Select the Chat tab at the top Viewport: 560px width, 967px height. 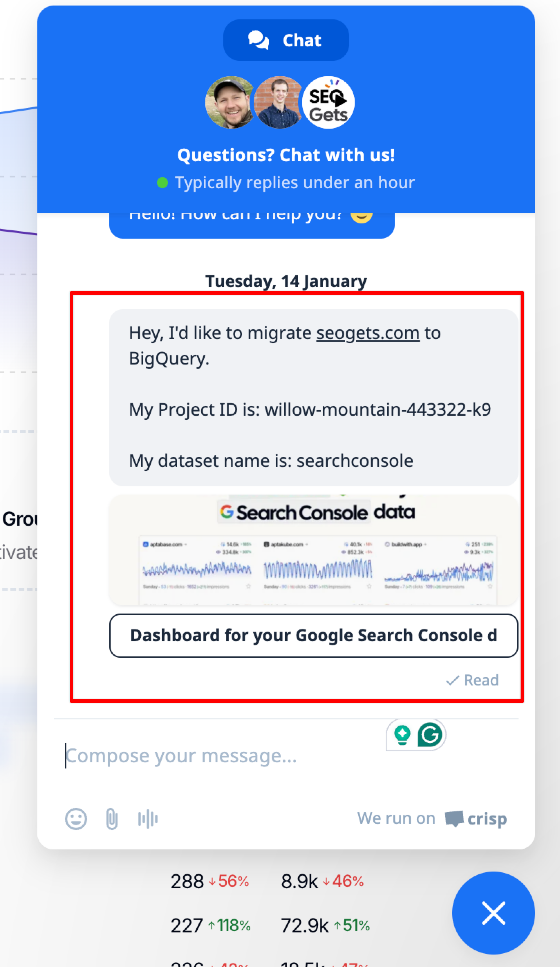(286, 40)
